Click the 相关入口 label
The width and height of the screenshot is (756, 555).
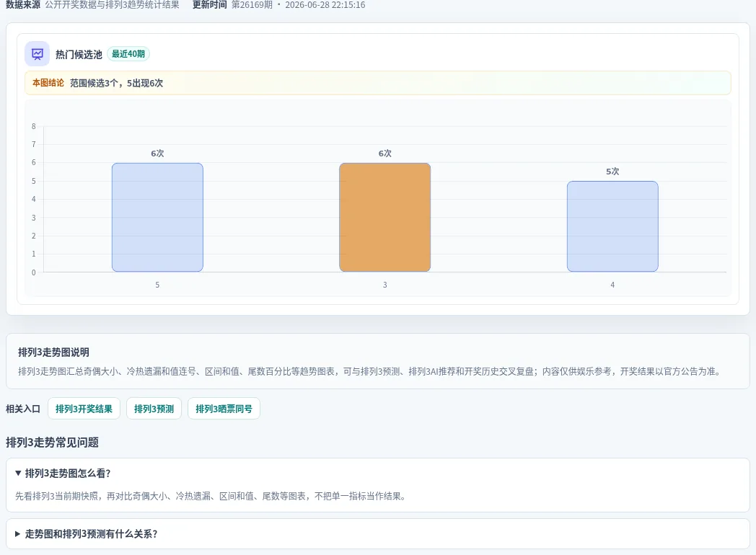coord(22,409)
